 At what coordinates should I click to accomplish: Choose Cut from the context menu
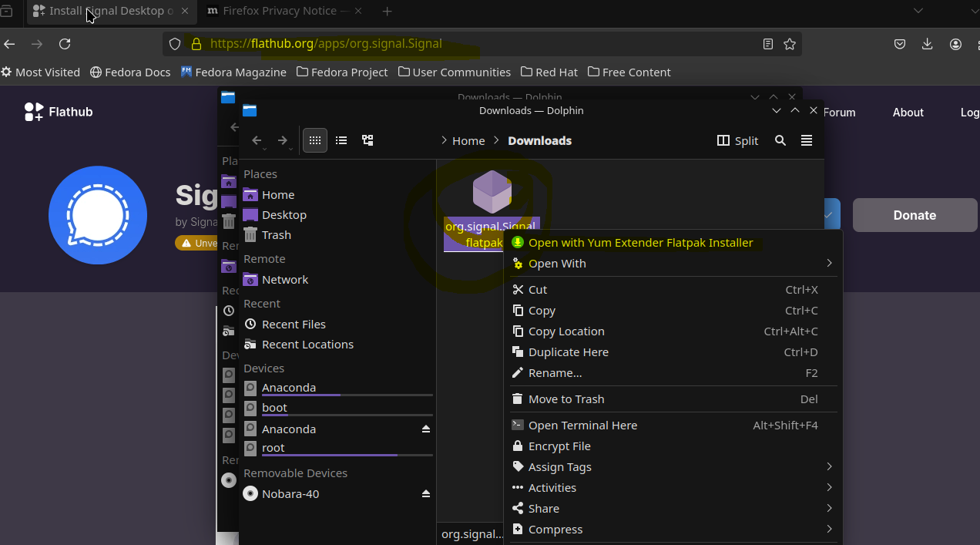[x=675, y=289]
